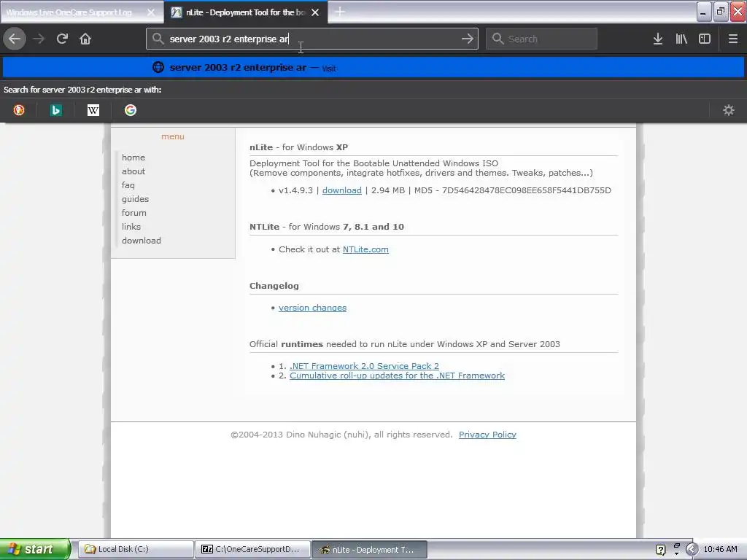The width and height of the screenshot is (747, 560).
Task: Open the faq menu item
Action: (x=128, y=185)
